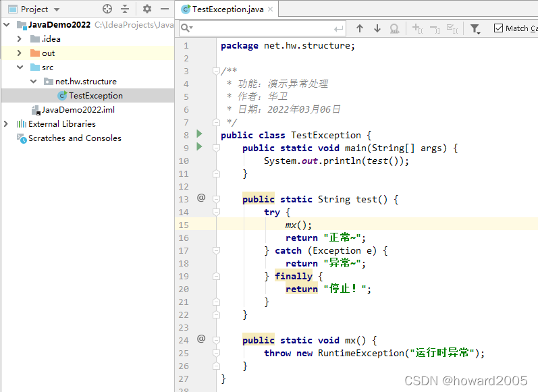538x392 pixels.
Task: Expand the out folder
Action: coord(19,53)
